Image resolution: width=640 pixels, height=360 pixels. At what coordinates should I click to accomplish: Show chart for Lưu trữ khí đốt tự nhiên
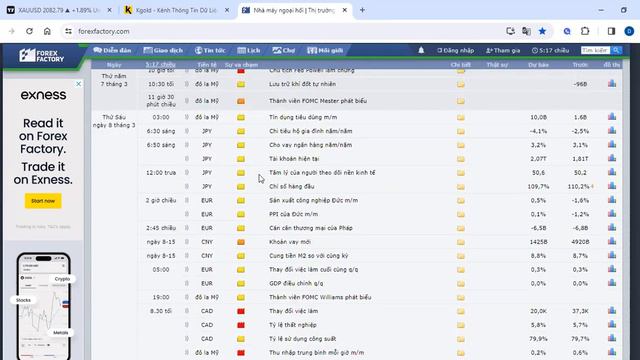[612, 84]
